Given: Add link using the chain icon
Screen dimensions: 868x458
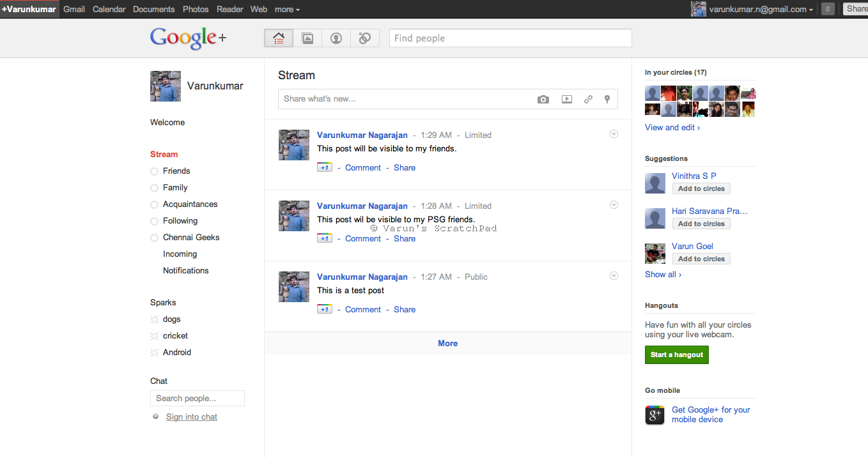Looking at the screenshot, I should (x=588, y=99).
